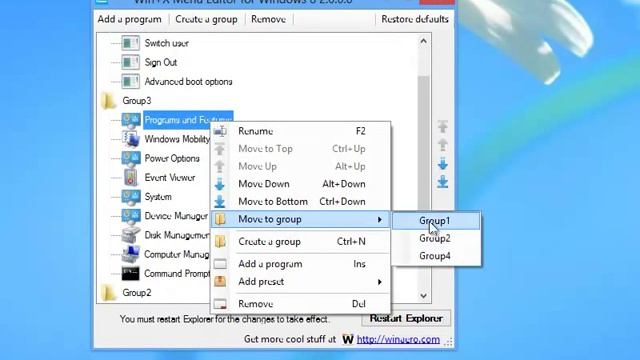Select the Switch user label
The image size is (640, 360).
point(167,43)
